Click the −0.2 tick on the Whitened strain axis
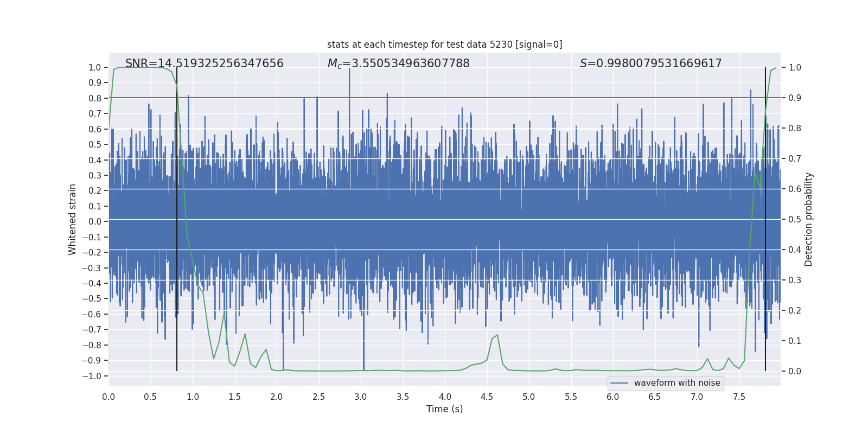Screen dimensions: 868x434 pos(91,252)
